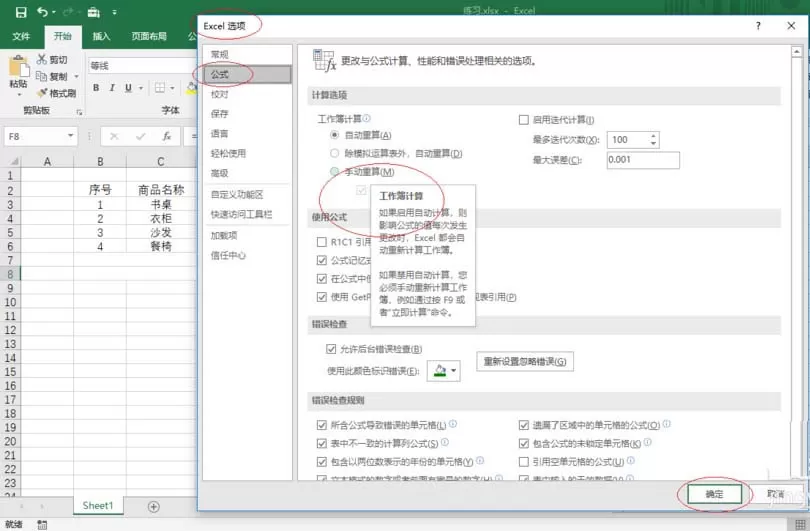Screen dimensions: 810x531
Task: Click the maximum change input field
Action: coord(643,160)
